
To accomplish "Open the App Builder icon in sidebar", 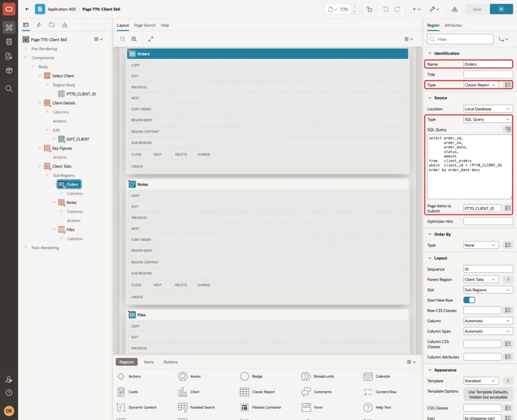I will coord(9,28).
